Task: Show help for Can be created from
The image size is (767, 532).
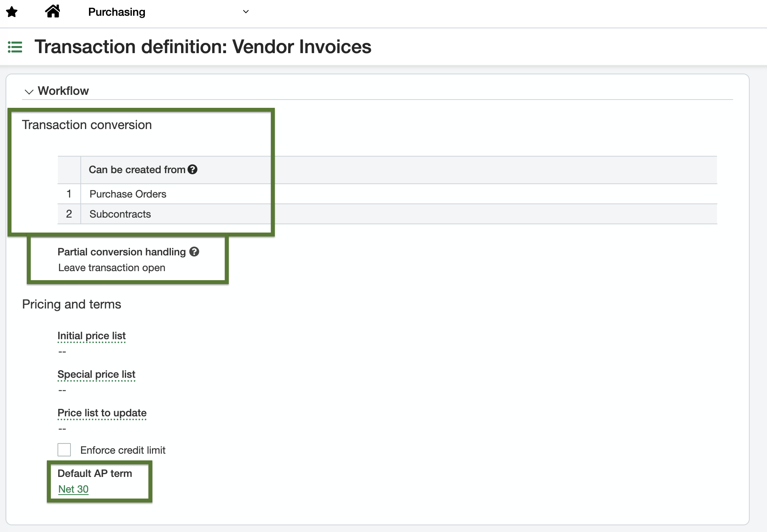Action: 193,170
